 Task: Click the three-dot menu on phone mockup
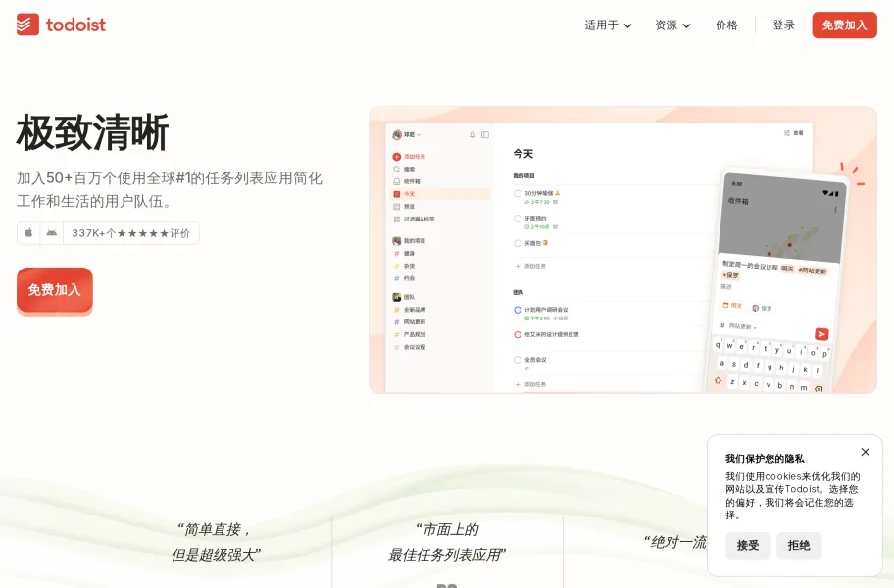tap(835, 210)
